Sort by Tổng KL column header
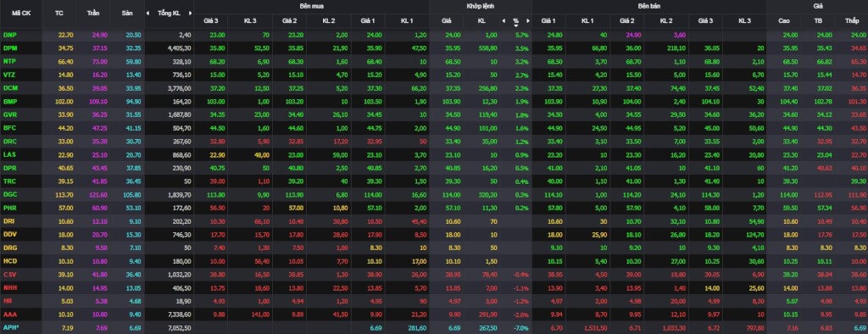868x334 pixels. pyautogui.click(x=169, y=13)
